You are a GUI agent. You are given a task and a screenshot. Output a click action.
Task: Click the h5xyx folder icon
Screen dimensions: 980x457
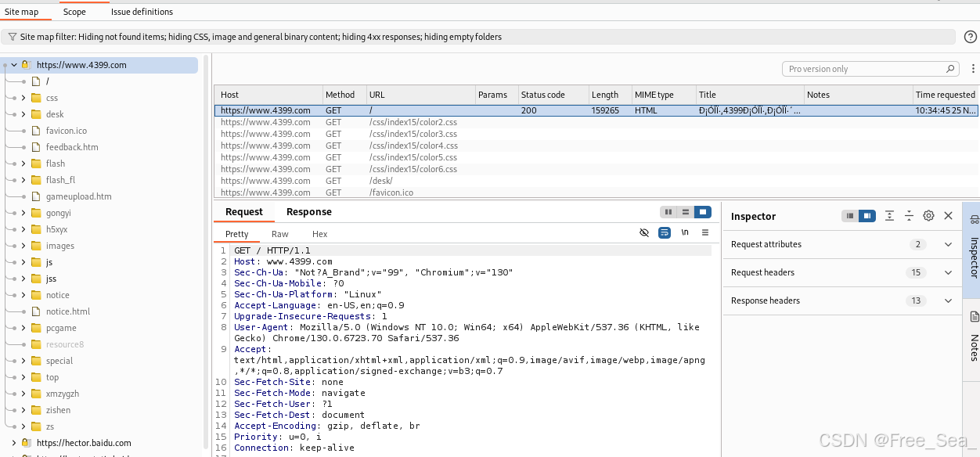(x=35, y=229)
